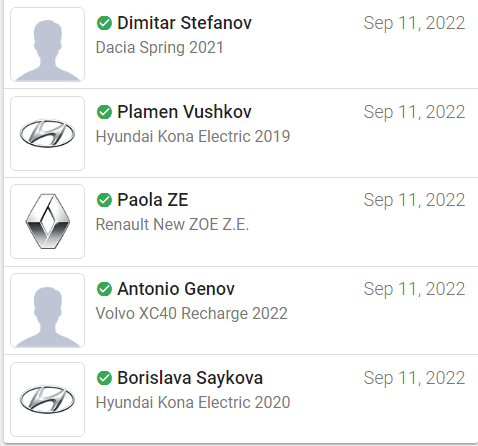The height and width of the screenshot is (446, 478).
Task: Click green verified checkmark next to Dimitar Stefanov
Action: 104,23
